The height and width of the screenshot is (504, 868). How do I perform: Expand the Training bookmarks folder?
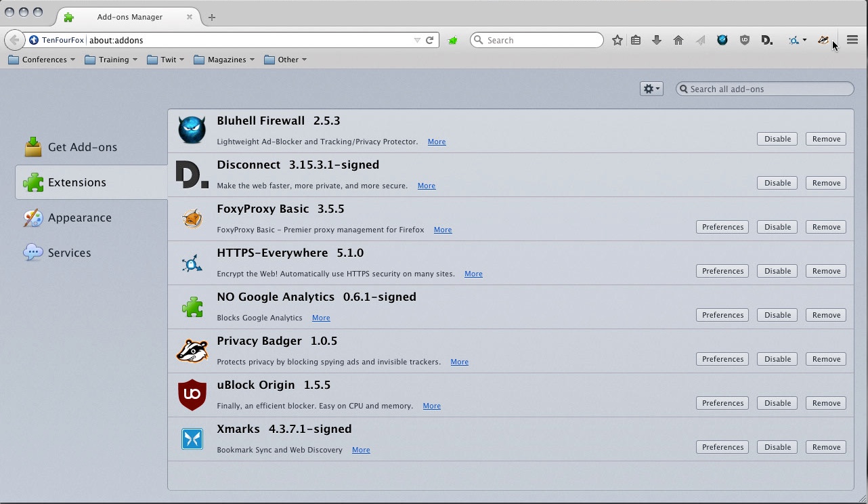pos(111,60)
